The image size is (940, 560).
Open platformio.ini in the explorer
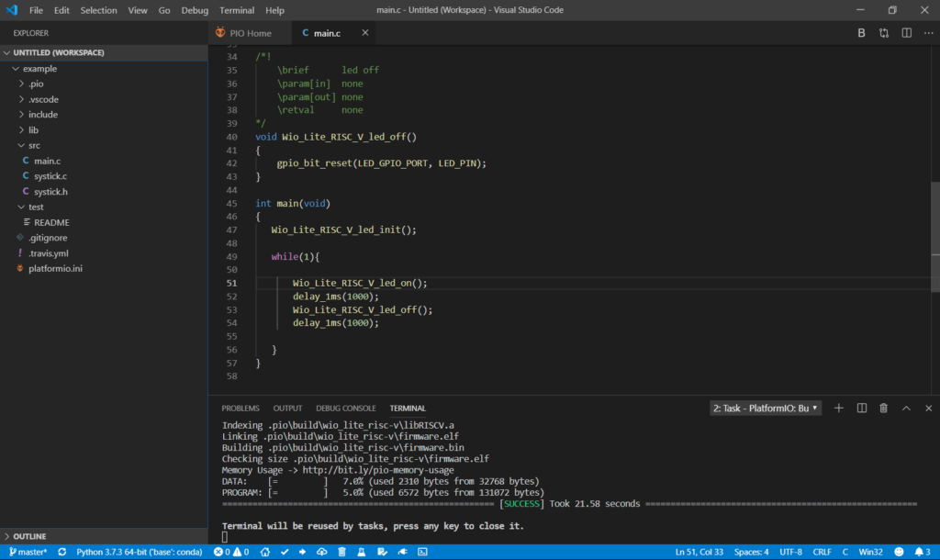click(x=55, y=269)
